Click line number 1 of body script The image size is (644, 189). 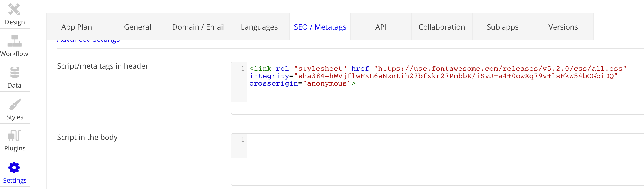(x=242, y=140)
